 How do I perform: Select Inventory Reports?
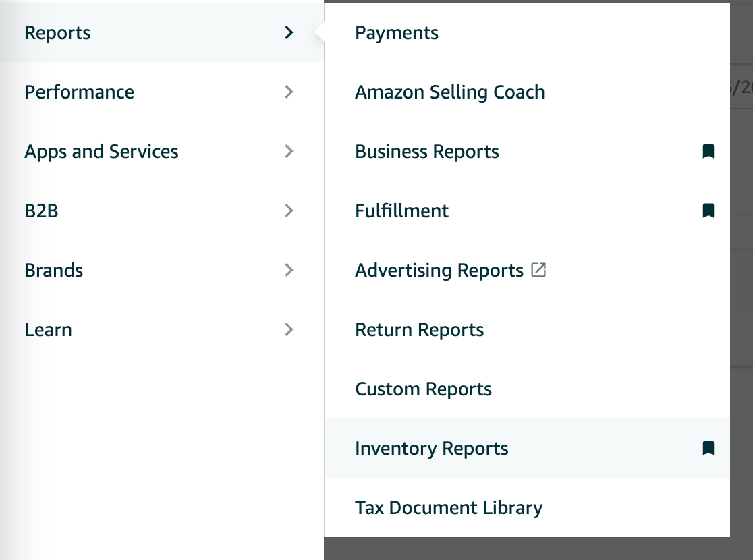point(527,448)
